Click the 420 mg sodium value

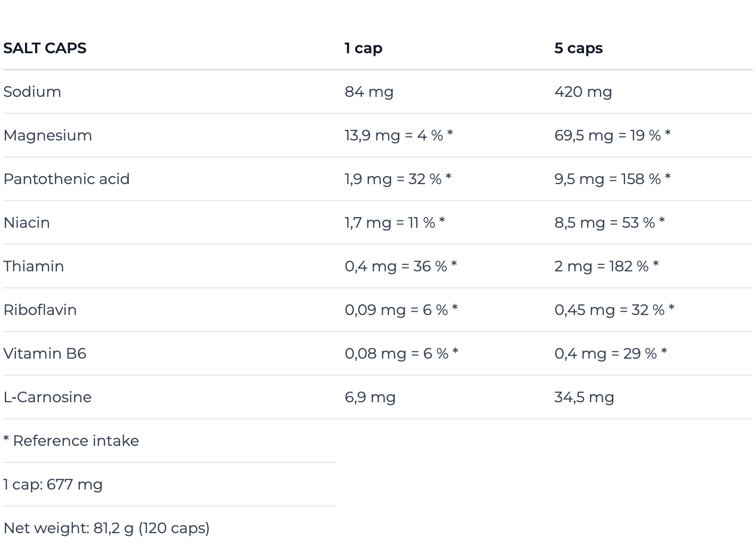pos(583,92)
